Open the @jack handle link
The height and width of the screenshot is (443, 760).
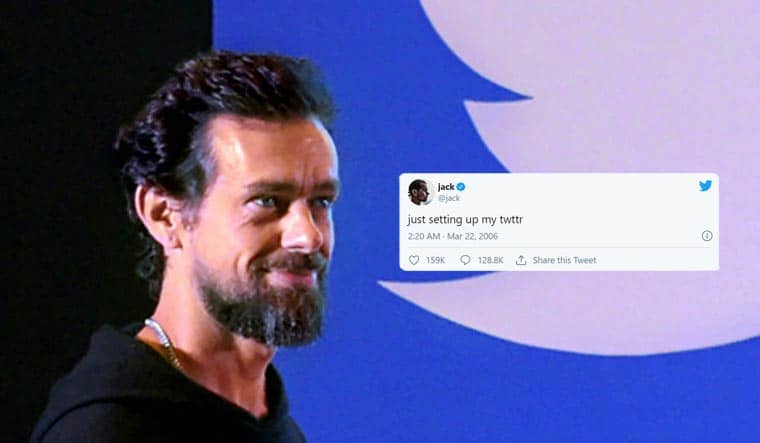point(449,198)
